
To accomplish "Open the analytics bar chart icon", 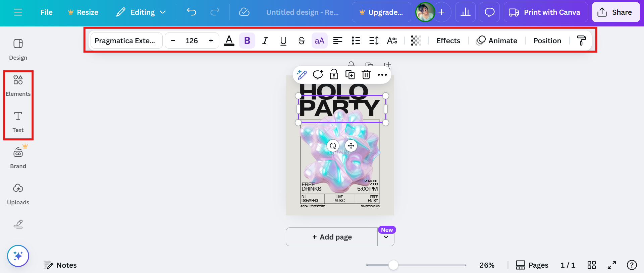I will tap(466, 12).
